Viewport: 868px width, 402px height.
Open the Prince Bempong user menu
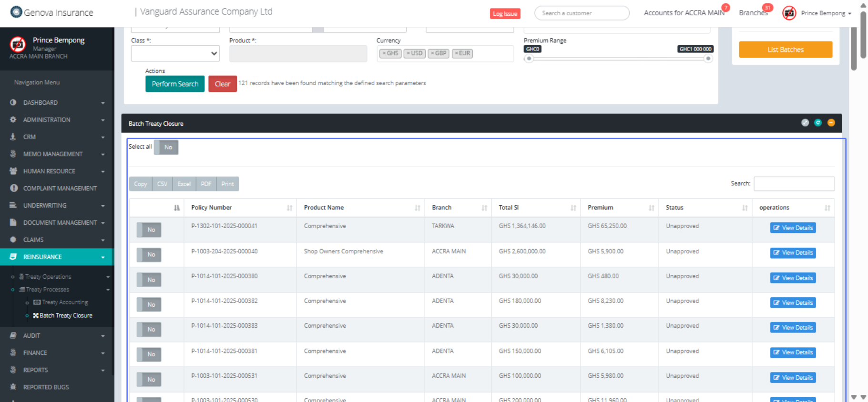tap(826, 13)
